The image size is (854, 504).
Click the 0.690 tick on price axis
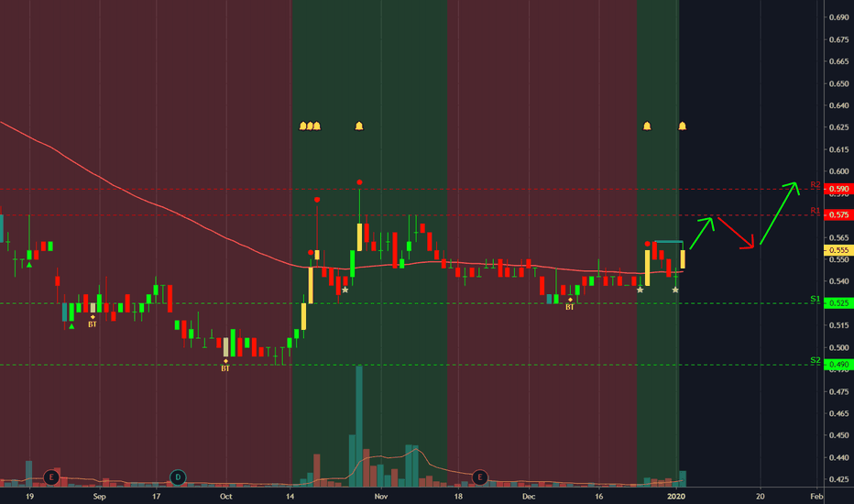[838, 17]
